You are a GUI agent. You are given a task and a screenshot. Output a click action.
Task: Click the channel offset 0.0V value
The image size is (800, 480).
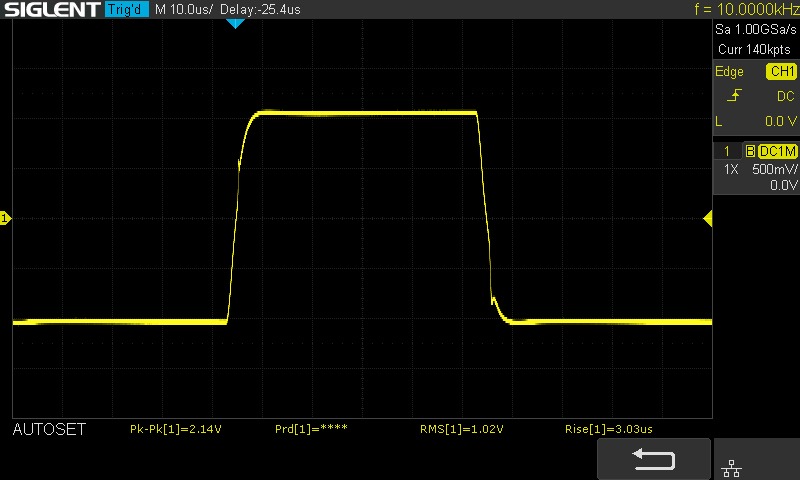click(x=784, y=185)
